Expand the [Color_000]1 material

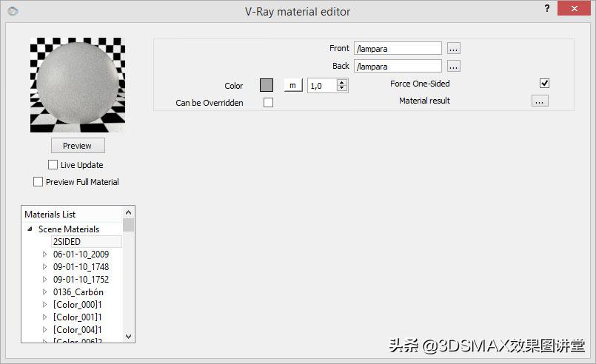click(x=45, y=304)
